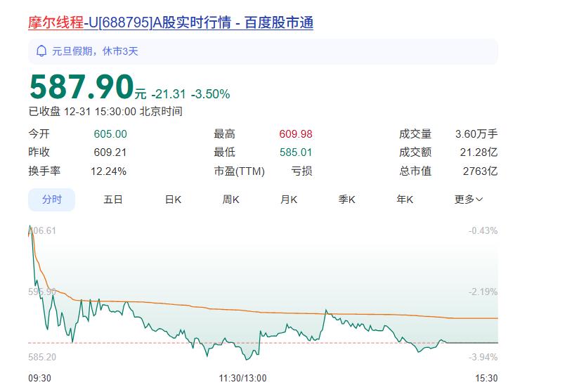Click the 换手率 label
The image size is (579, 392).
[x=44, y=171]
